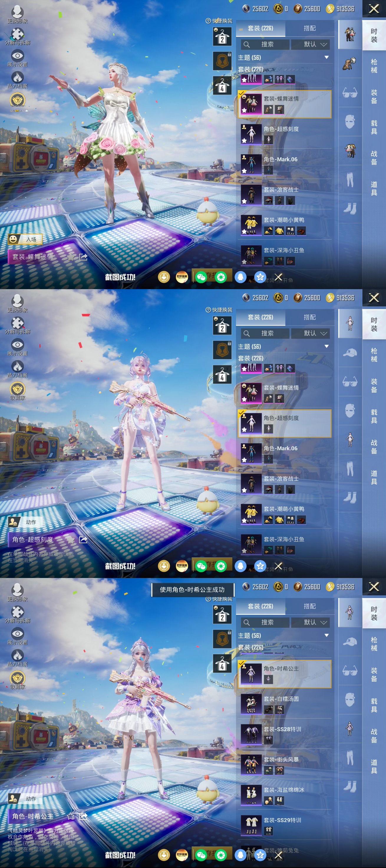The width and height of the screenshot is (386, 868).
Task: Favorite star beside 角色-时希公主 name banner
Action: coord(70,816)
